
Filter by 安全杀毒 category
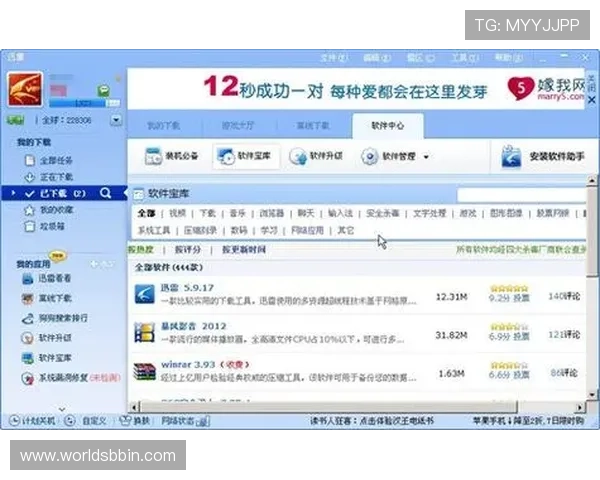(382, 213)
